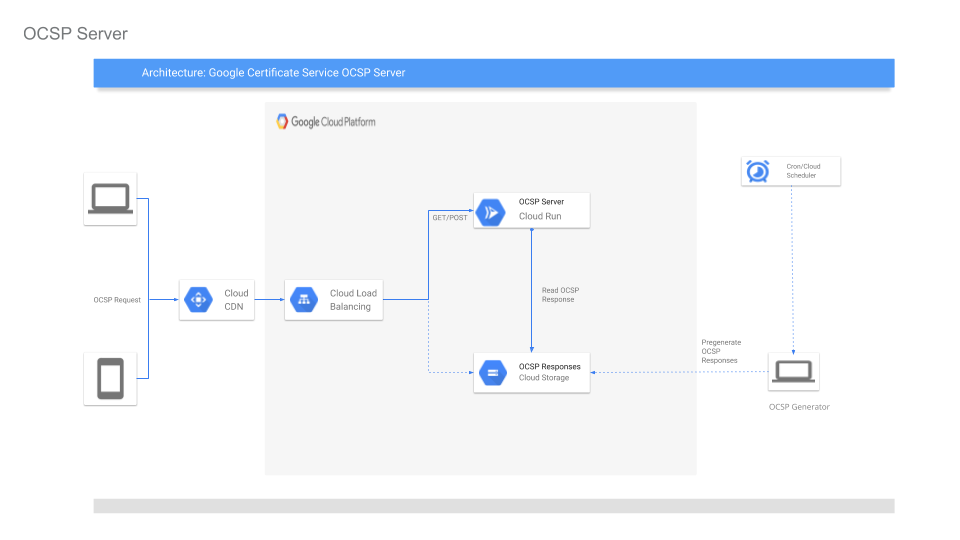Click the 'Cloud Run' subtitle text
This screenshot has width=960, height=540.
tap(540, 216)
